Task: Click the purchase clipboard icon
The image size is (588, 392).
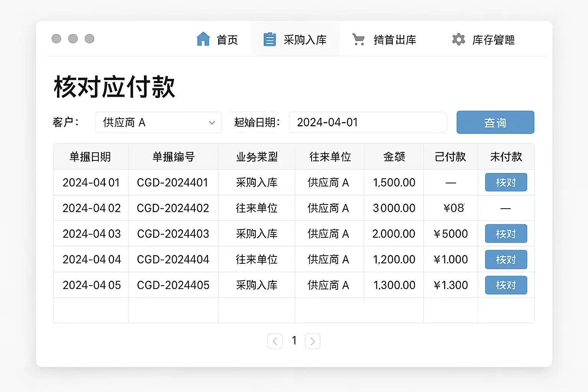Action: pos(269,39)
